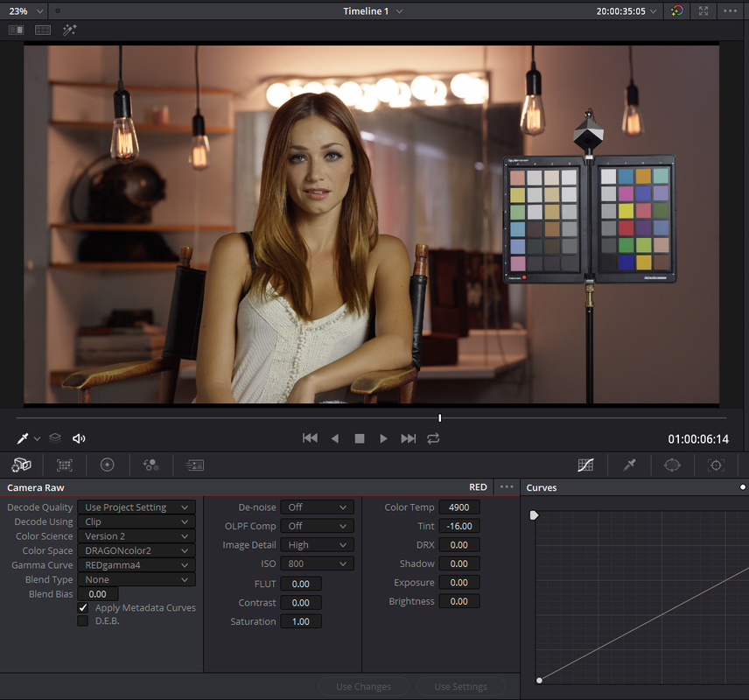
Task: Open the Qualifier eyedropper palette
Action: [629, 465]
